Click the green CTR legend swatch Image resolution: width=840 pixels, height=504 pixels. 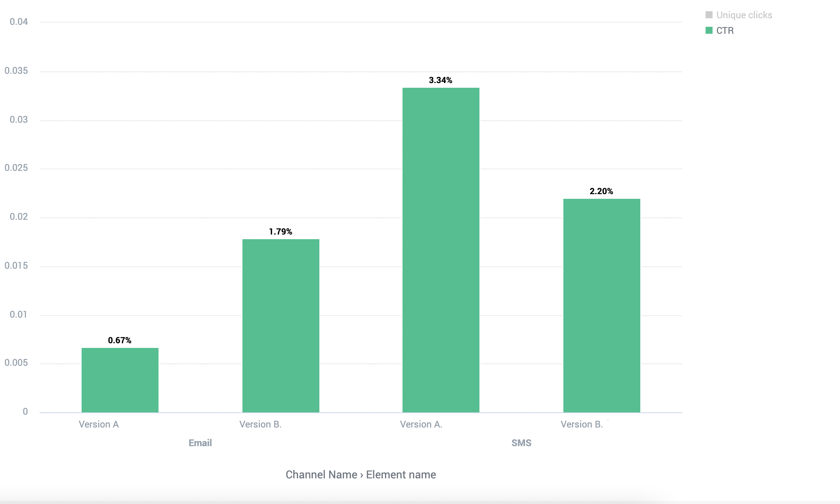(x=709, y=30)
